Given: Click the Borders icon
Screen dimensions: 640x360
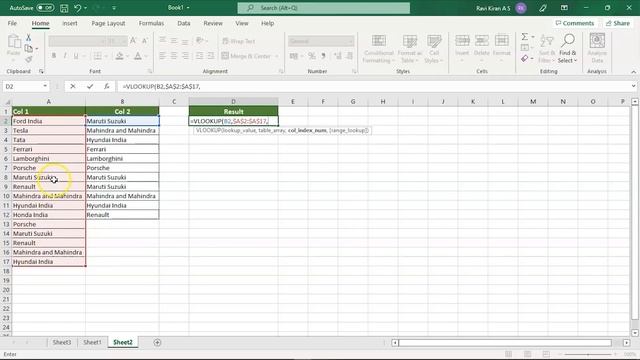Looking at the screenshot, I should coord(98,56).
